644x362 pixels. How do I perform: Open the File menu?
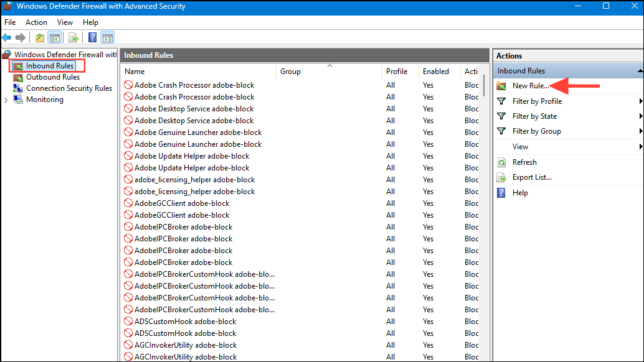click(10, 22)
